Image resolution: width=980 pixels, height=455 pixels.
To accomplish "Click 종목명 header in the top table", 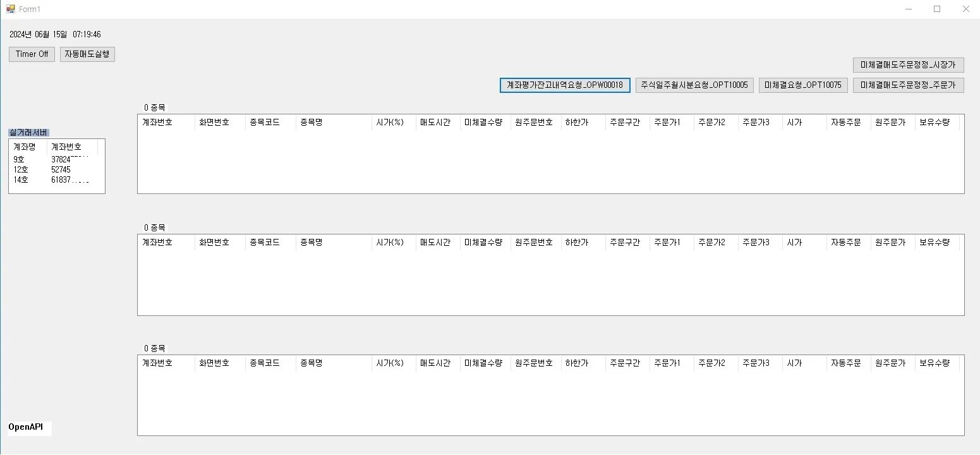I will 334,123.
